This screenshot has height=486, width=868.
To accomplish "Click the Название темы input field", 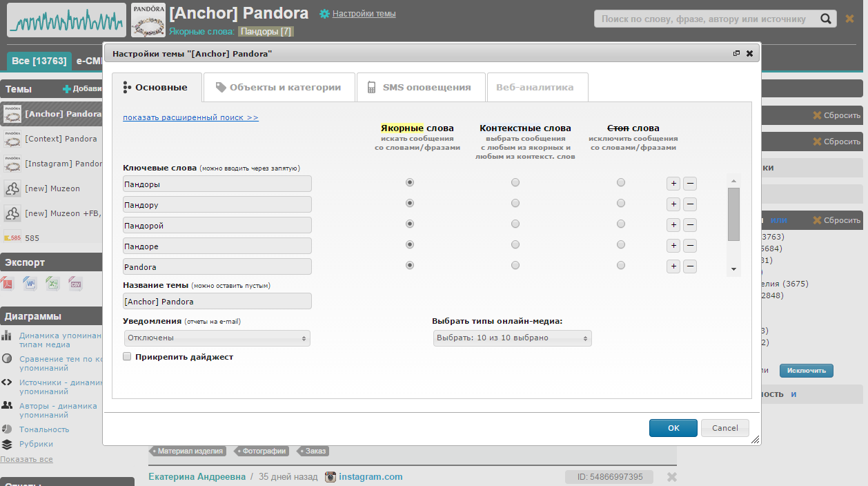I will tap(217, 301).
